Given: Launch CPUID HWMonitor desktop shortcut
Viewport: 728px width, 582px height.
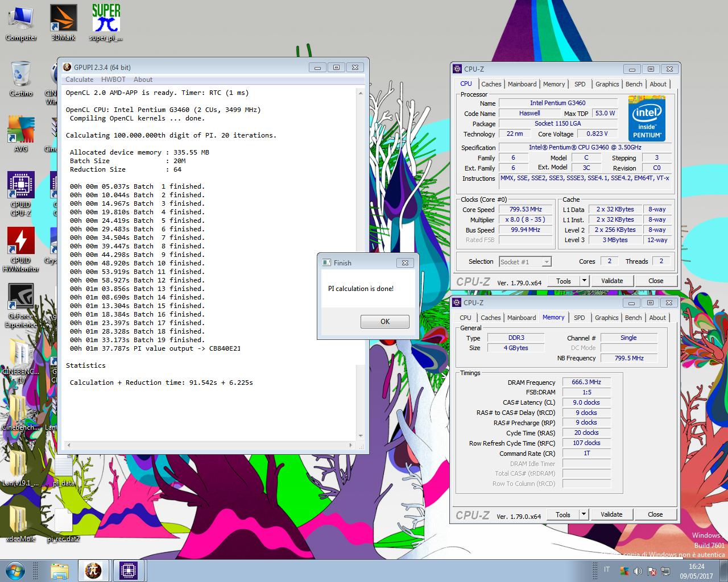Looking at the screenshot, I should pos(21,250).
